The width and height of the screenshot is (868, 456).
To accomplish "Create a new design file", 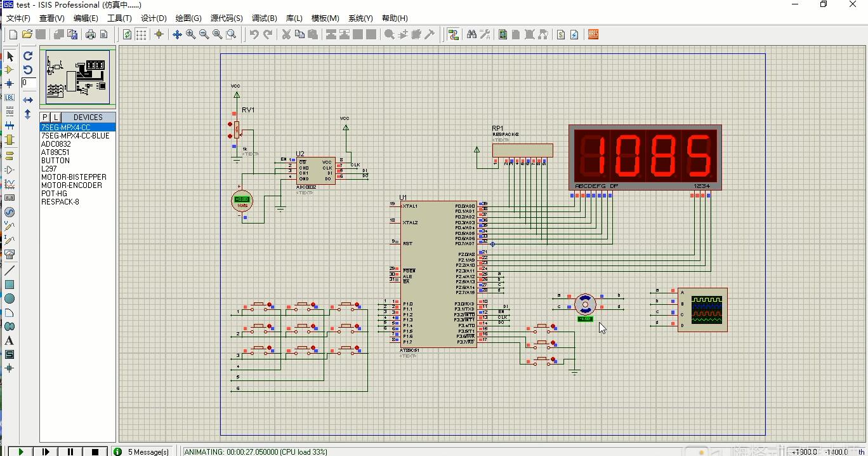I will point(13,34).
